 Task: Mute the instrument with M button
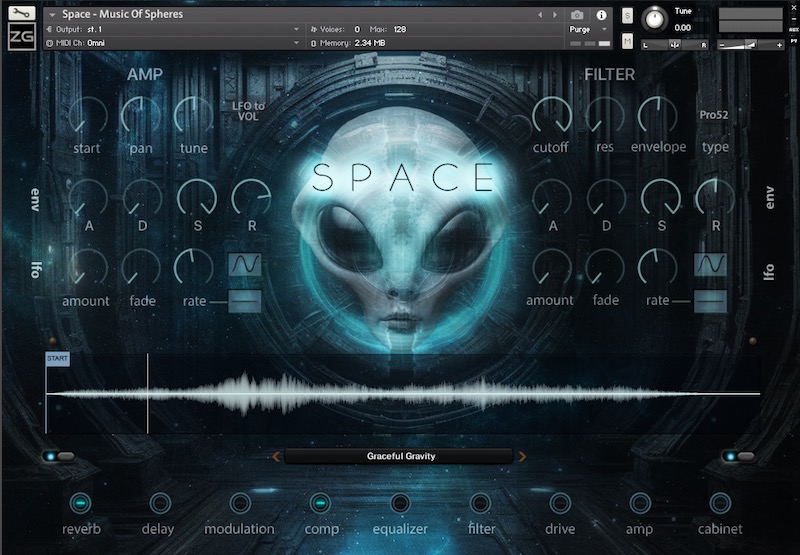[x=627, y=41]
